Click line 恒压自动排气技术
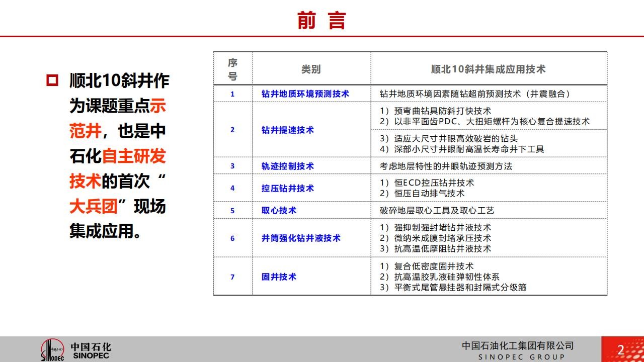Screen dimensions: 644x362 point(429,193)
